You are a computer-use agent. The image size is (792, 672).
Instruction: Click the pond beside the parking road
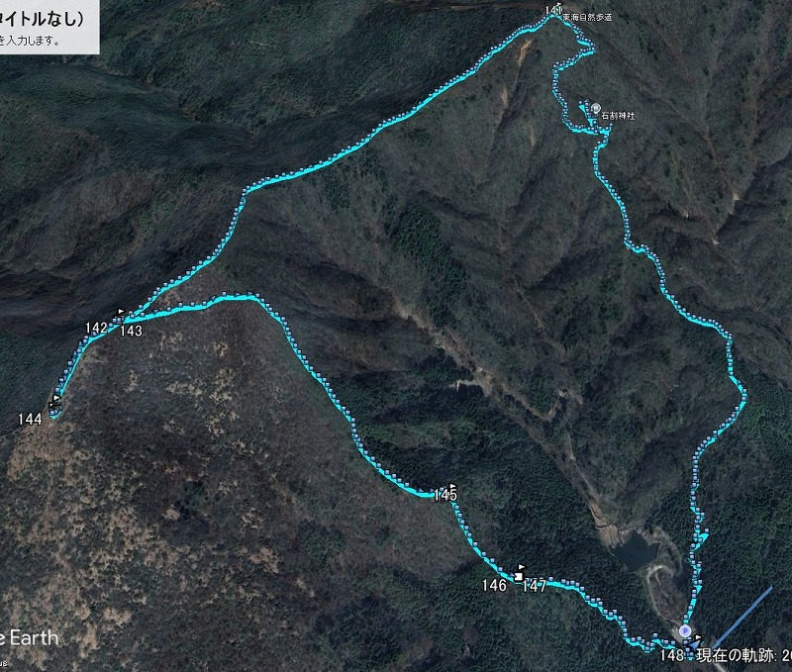pyautogui.click(x=636, y=550)
